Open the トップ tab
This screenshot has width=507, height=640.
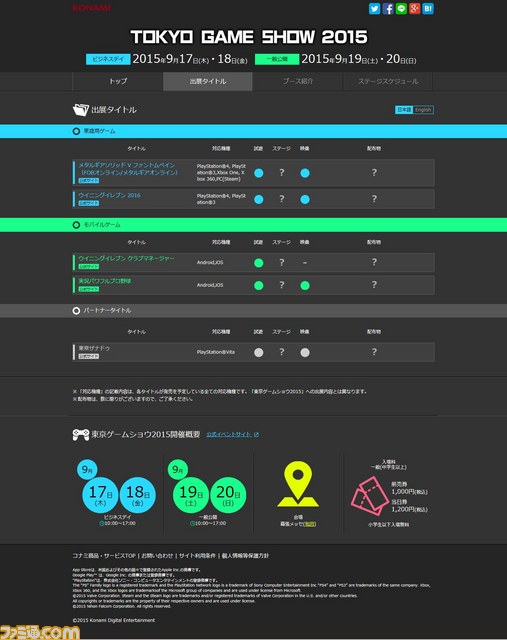[x=118, y=81]
